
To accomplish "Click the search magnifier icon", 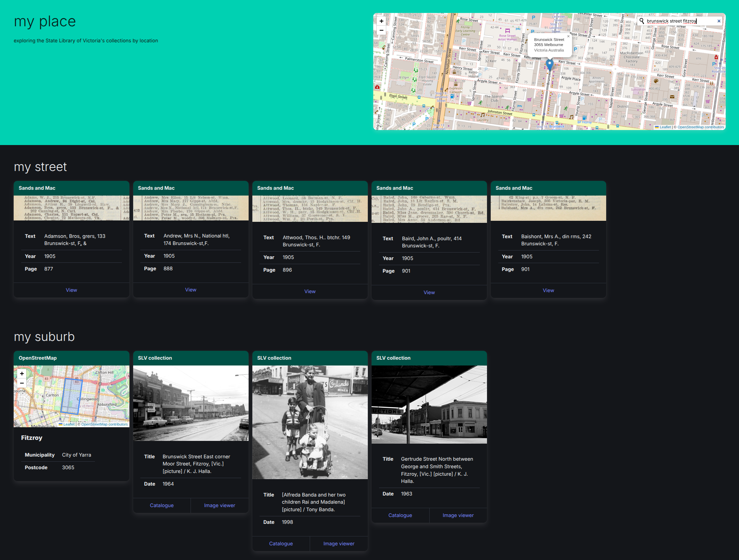I will (x=642, y=21).
